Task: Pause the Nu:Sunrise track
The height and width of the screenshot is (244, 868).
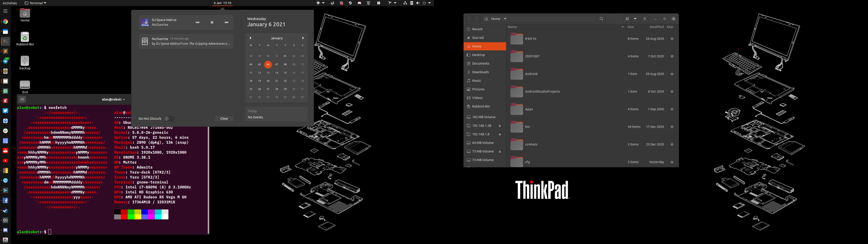Action: point(212,23)
